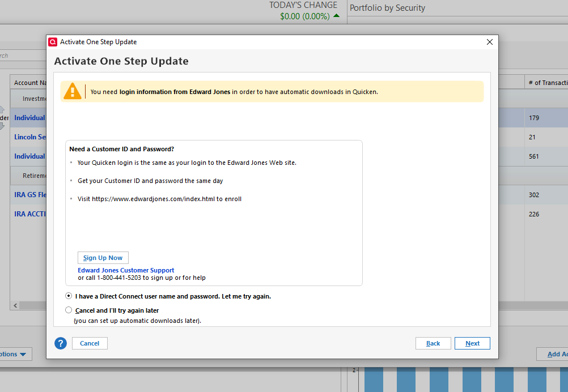Click the blue help question mark icon

click(61, 343)
